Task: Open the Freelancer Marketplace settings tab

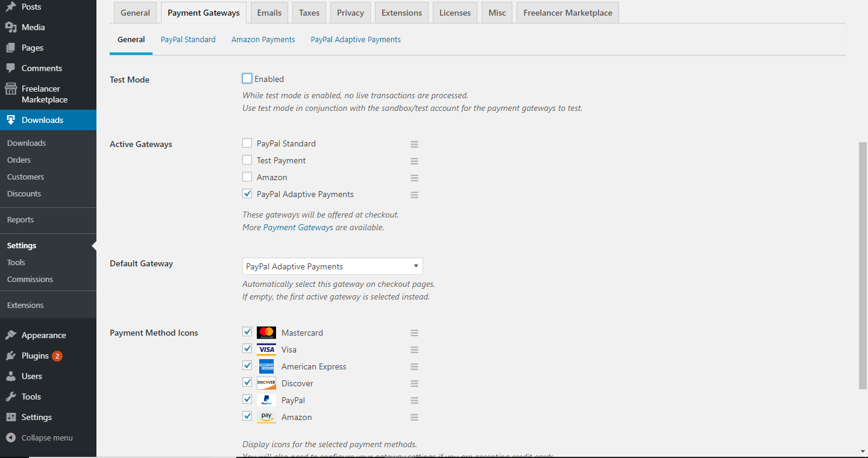Action: click(x=568, y=13)
